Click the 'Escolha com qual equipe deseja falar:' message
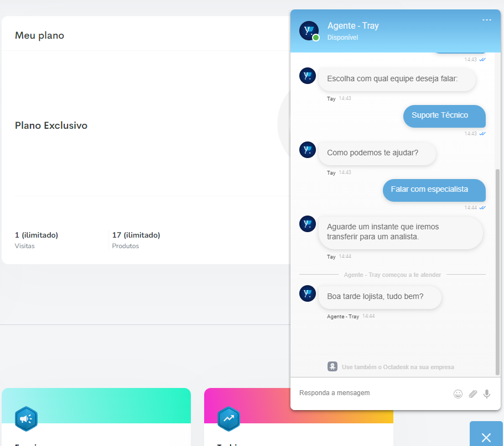504x446 pixels. (x=397, y=80)
